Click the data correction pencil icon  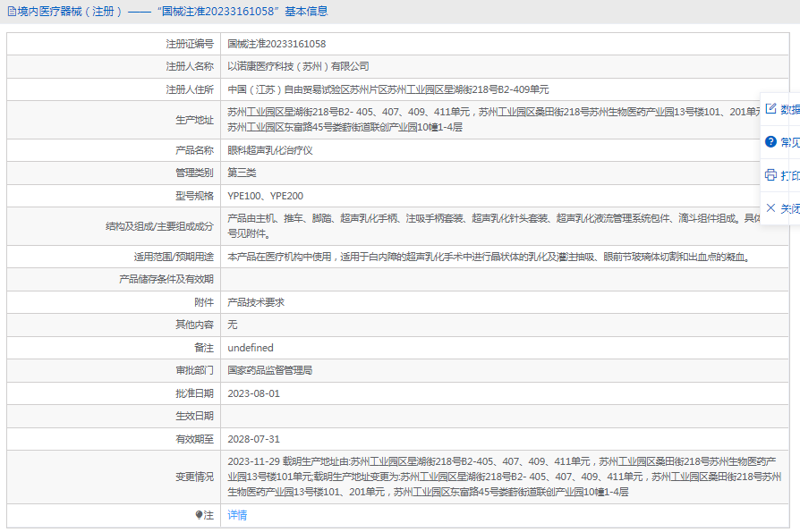pyautogui.click(x=770, y=109)
